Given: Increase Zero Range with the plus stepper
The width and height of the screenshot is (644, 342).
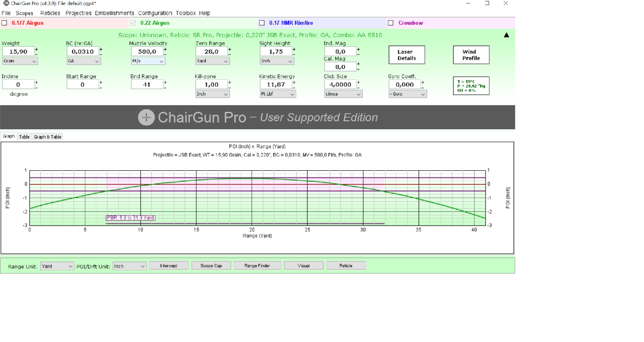Looking at the screenshot, I should [x=229, y=49].
